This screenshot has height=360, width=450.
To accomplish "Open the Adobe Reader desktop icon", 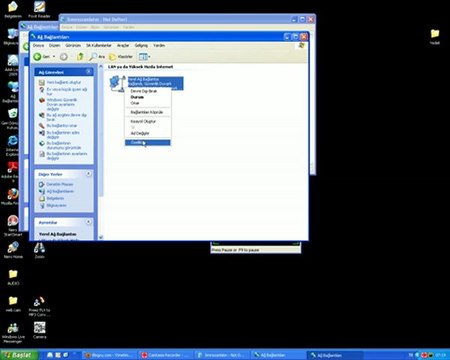I will click(13, 172).
